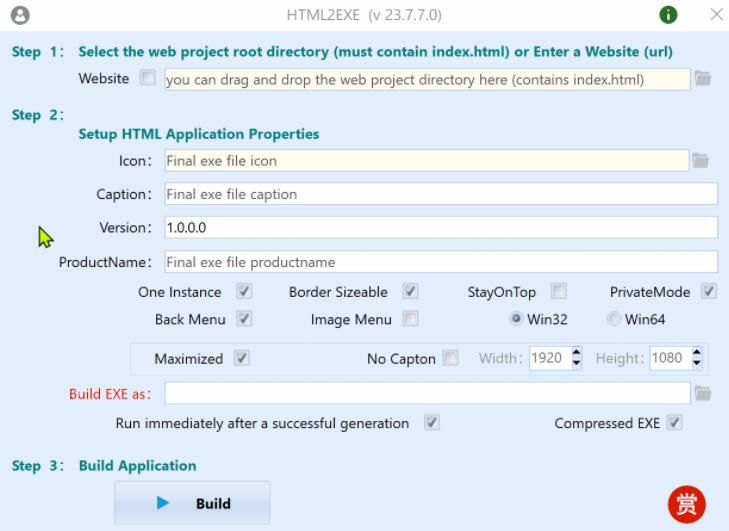729x531 pixels.
Task: Focus the Caption input field
Action: click(x=441, y=194)
